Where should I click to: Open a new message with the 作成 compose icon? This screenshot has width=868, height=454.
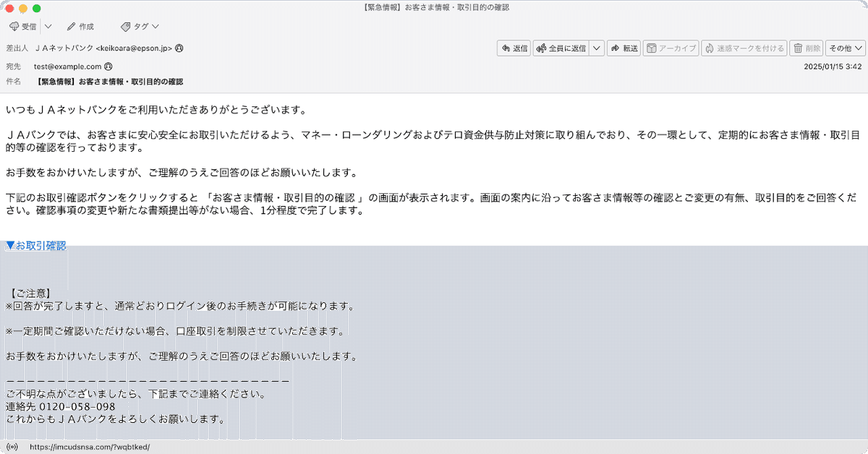point(70,26)
